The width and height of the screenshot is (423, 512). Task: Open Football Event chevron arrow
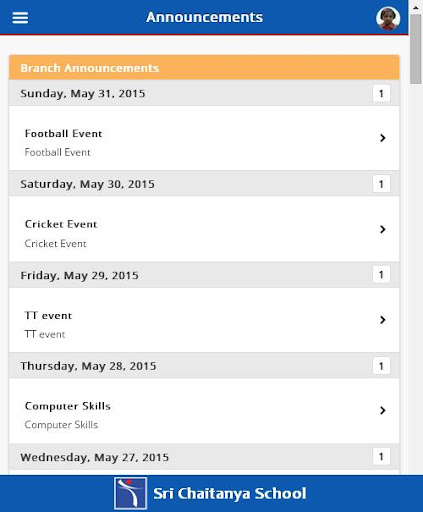[x=383, y=138]
